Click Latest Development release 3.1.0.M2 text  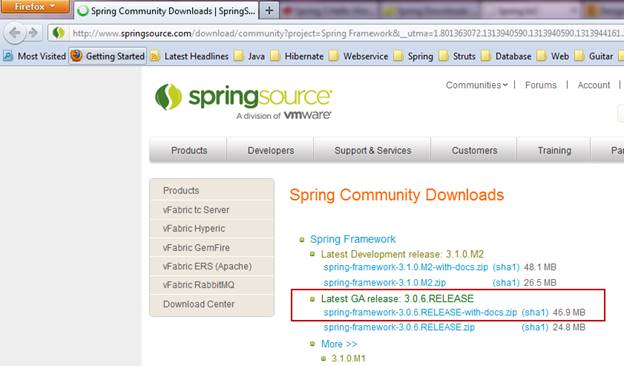(x=402, y=254)
